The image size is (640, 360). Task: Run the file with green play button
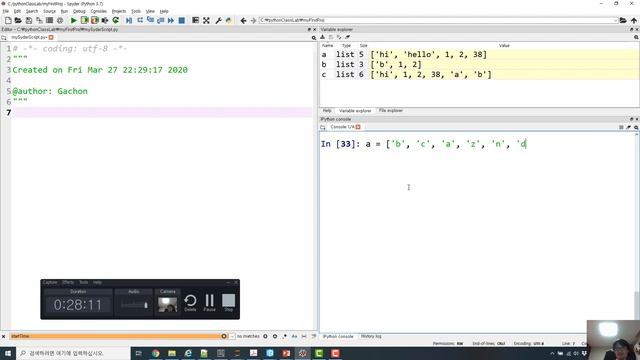(x=73, y=20)
